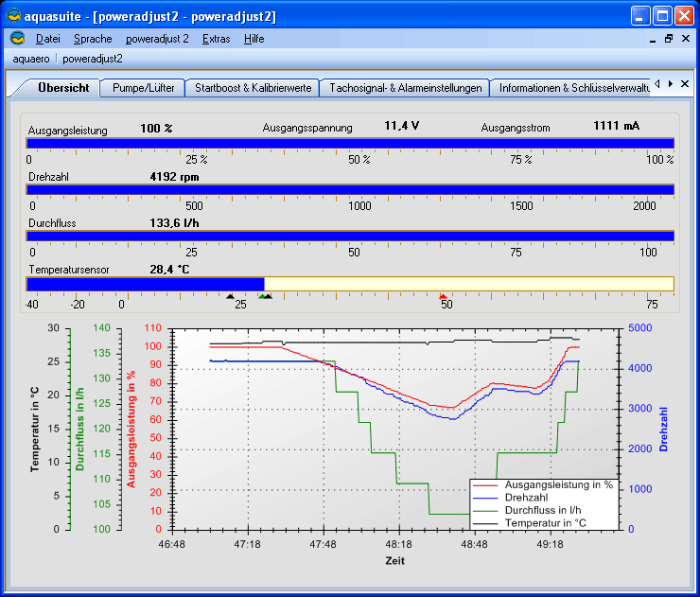Switch to the Übersicht tab
This screenshot has height=597, width=700.
click(x=63, y=88)
